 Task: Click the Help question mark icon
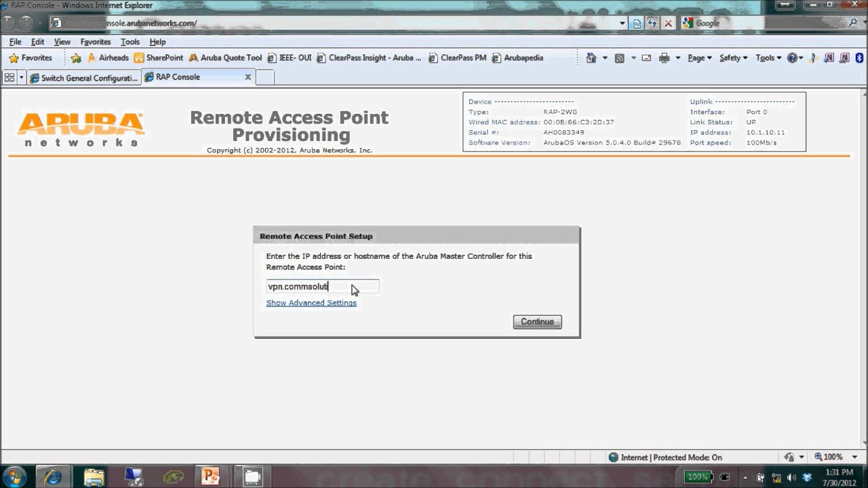tap(792, 58)
